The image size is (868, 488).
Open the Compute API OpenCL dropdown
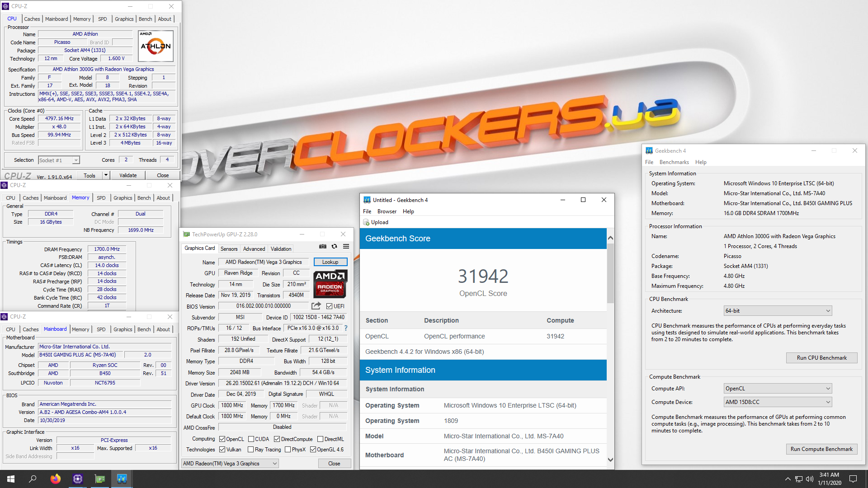tap(778, 388)
